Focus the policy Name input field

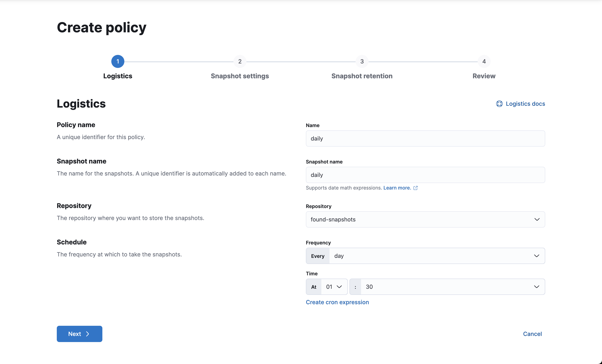click(425, 139)
